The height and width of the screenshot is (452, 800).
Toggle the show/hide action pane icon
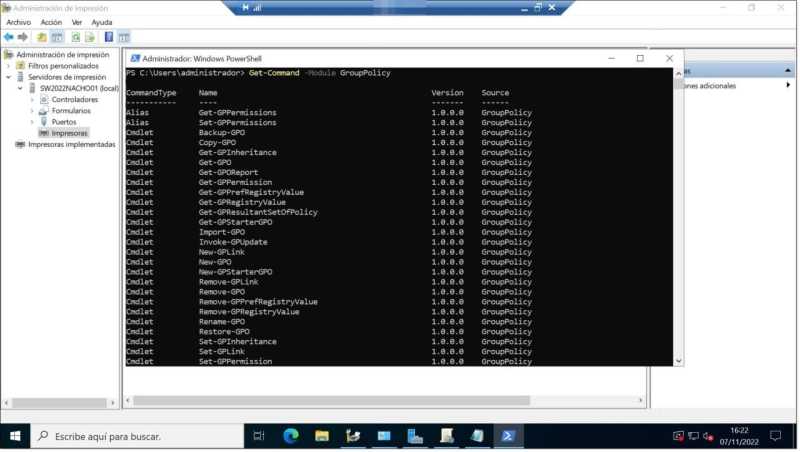pyautogui.click(x=124, y=37)
